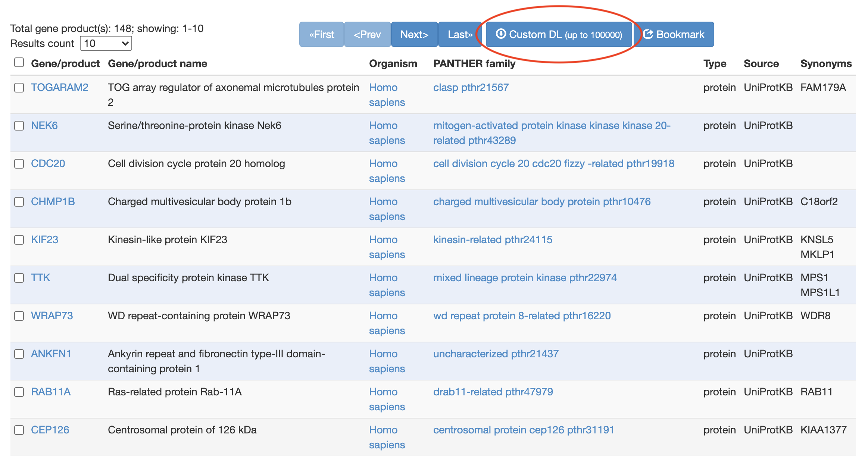868x464 pixels.
Task: Toggle the select-all header checkbox
Action: [19, 62]
